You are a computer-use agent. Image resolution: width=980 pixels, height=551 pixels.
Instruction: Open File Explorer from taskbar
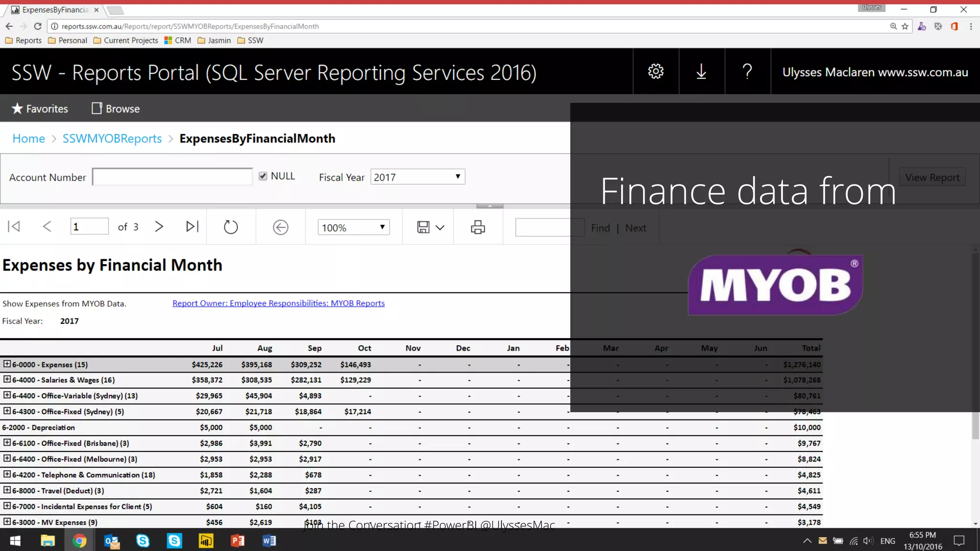pos(47,540)
